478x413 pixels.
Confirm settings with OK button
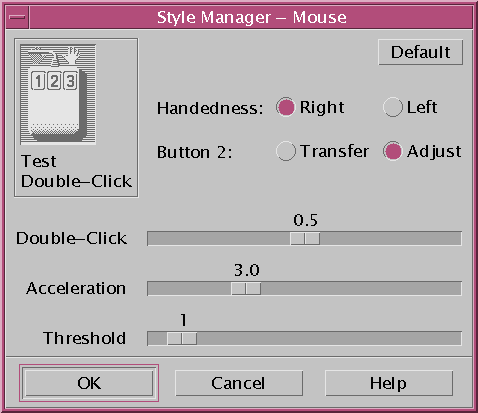pos(89,383)
